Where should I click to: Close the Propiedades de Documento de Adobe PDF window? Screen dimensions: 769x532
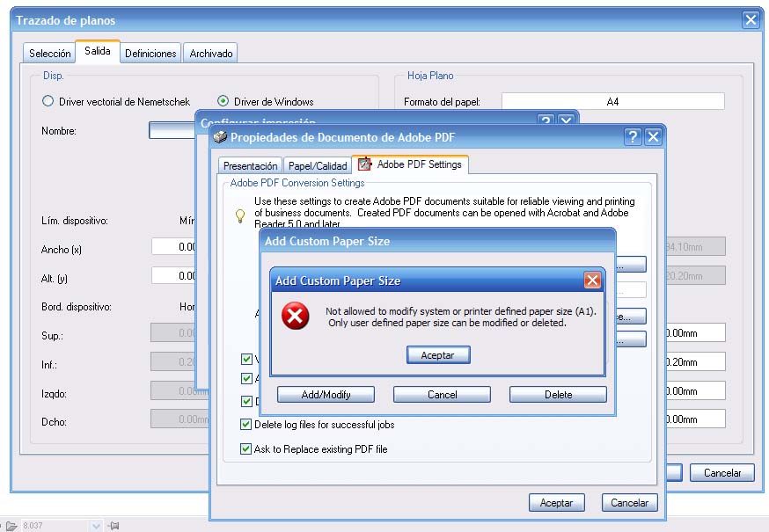(653, 136)
